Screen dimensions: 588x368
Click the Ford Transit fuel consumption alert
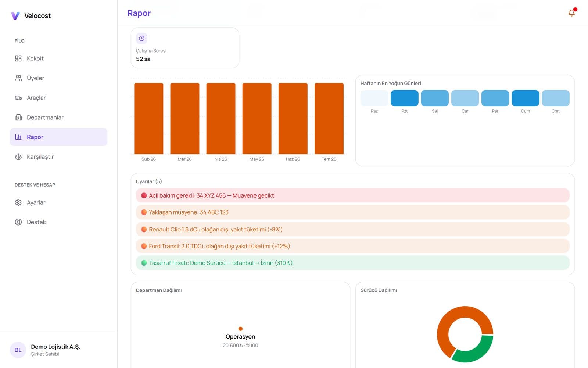point(352,246)
